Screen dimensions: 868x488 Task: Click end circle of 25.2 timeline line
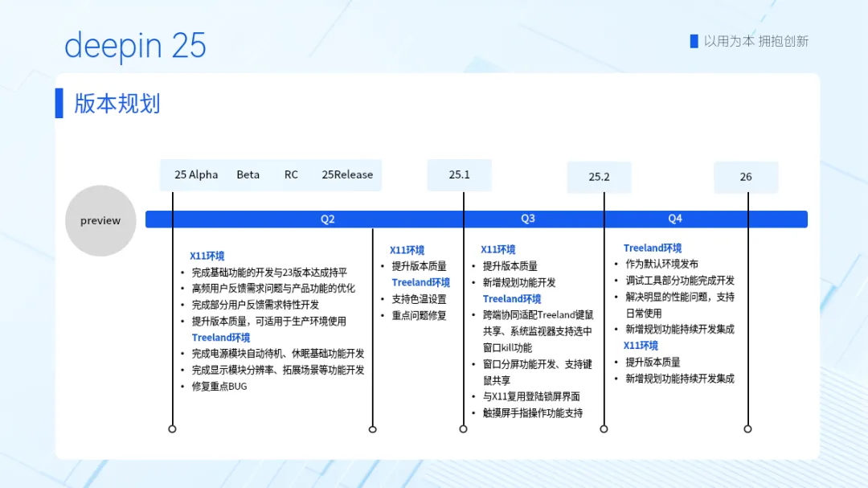(x=604, y=429)
